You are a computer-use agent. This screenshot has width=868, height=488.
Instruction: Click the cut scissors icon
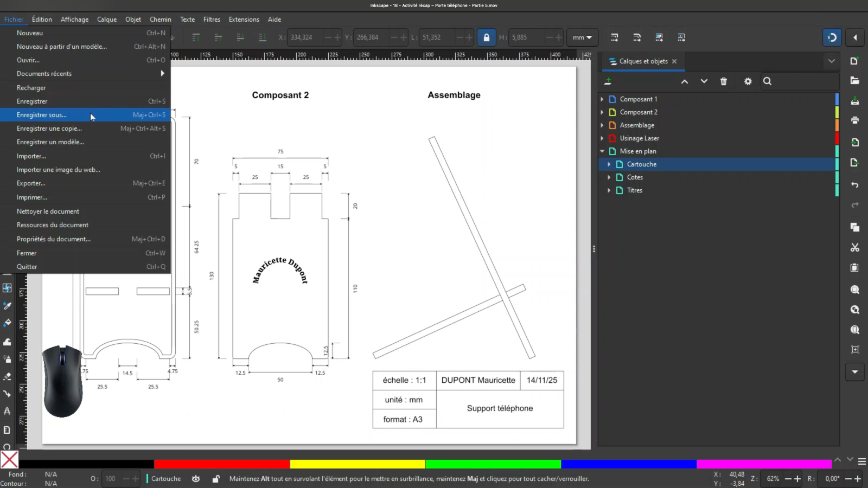(x=855, y=248)
